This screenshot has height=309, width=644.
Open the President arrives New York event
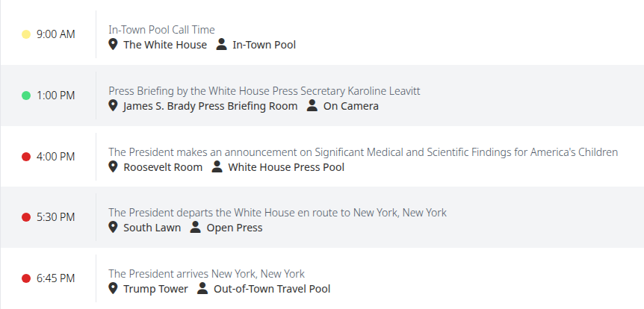207,273
